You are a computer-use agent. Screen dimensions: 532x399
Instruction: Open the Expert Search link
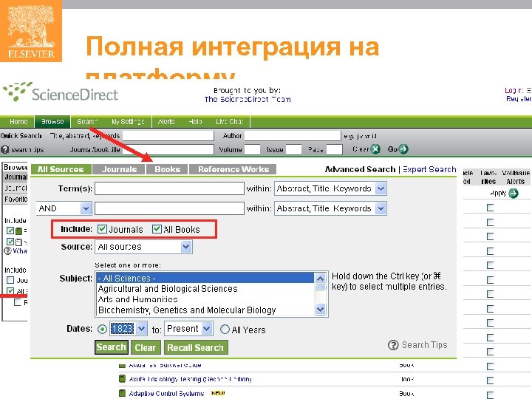pos(429,169)
